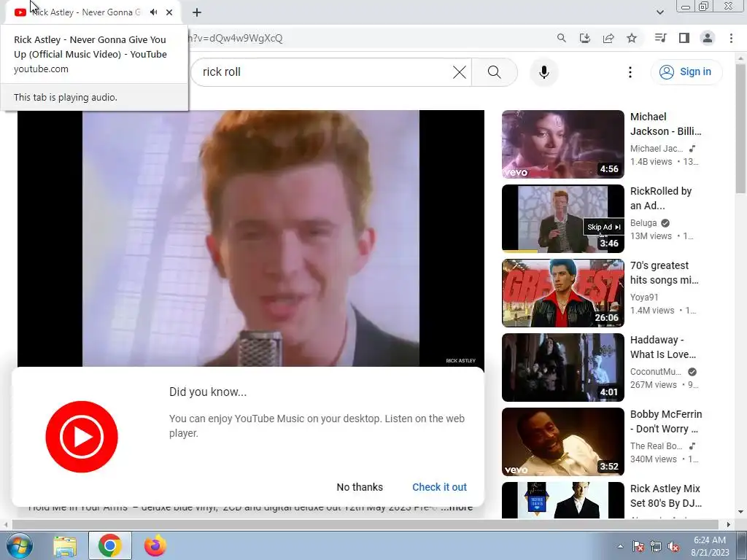The image size is (747, 560).
Task: Open the media controls icon
Action: click(660, 38)
